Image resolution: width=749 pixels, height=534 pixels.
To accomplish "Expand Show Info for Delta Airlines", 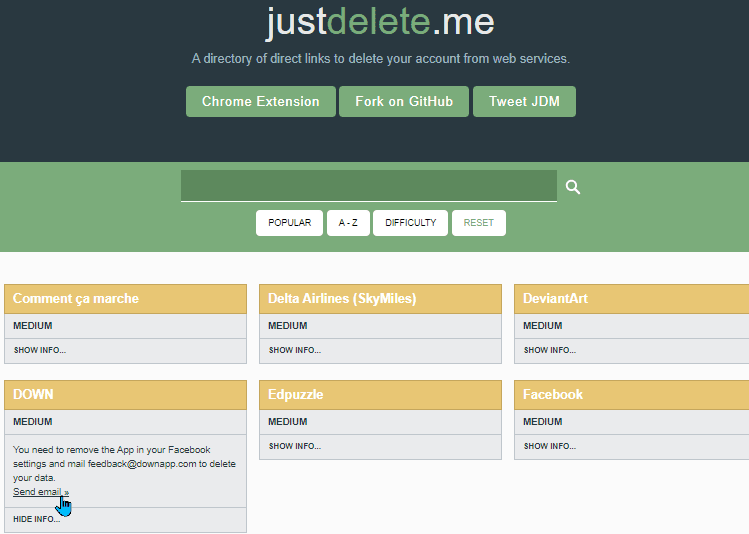I will click(295, 350).
